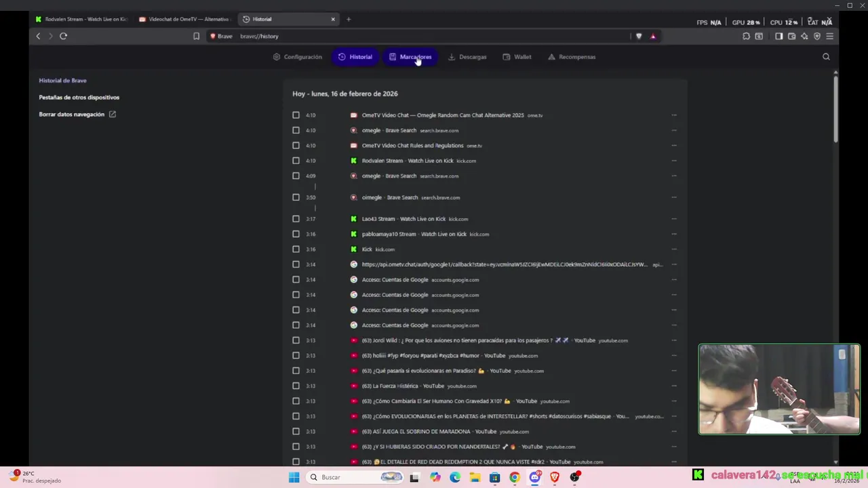The height and width of the screenshot is (488, 868).
Task: Go back with the browser back arrow
Action: tap(38, 36)
